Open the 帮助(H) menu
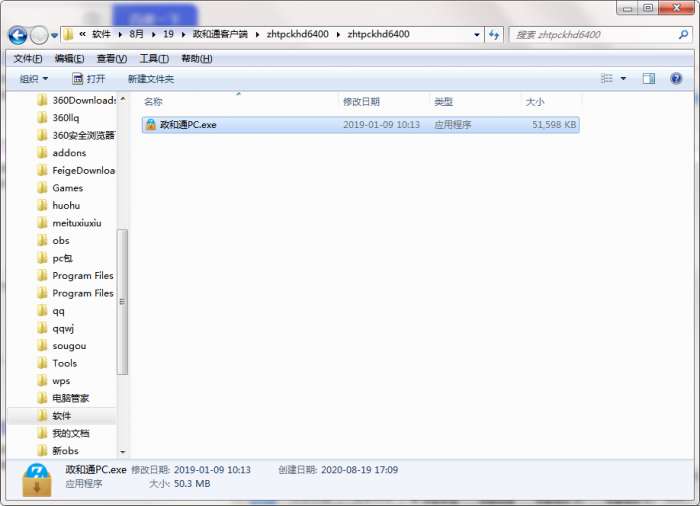 coord(196,59)
